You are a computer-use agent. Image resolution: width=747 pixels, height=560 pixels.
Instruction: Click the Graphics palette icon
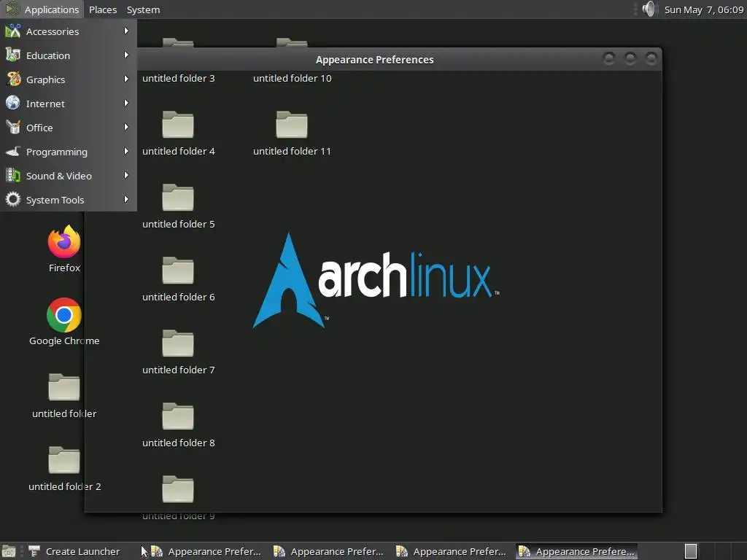tap(13, 79)
